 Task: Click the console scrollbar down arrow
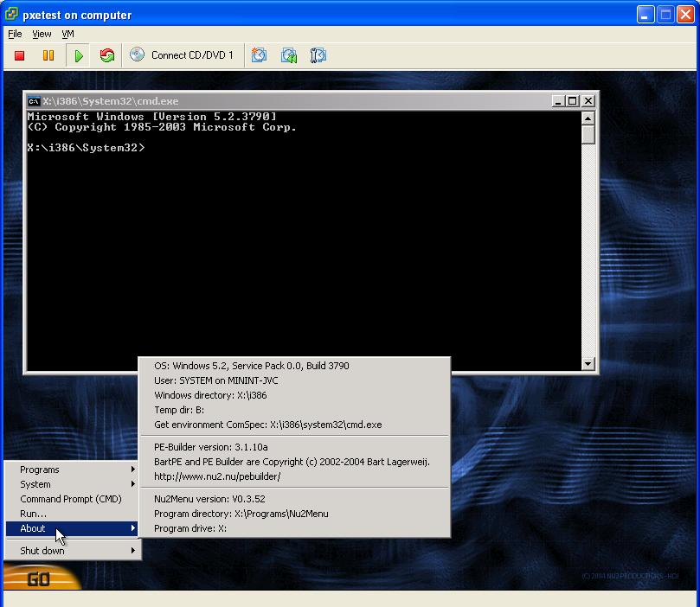(588, 363)
